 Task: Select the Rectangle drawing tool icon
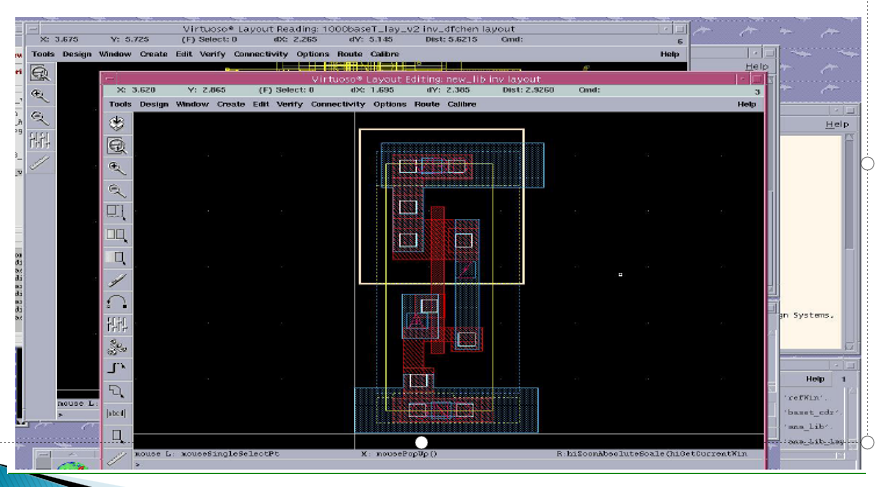pos(117,436)
